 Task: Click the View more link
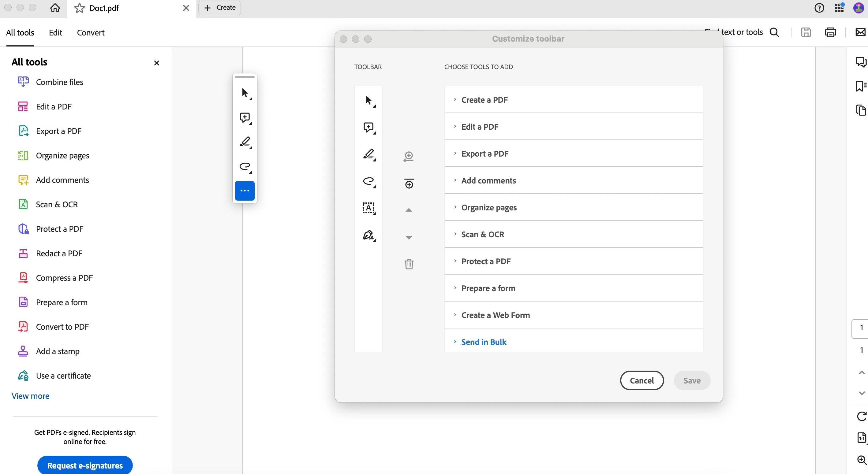point(30,396)
